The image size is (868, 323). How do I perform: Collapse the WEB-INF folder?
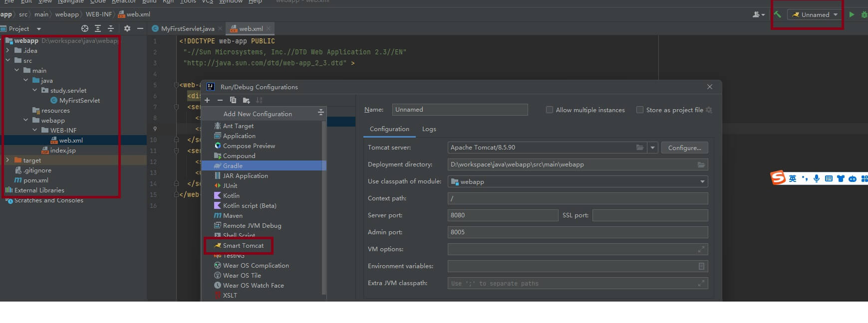pos(34,130)
